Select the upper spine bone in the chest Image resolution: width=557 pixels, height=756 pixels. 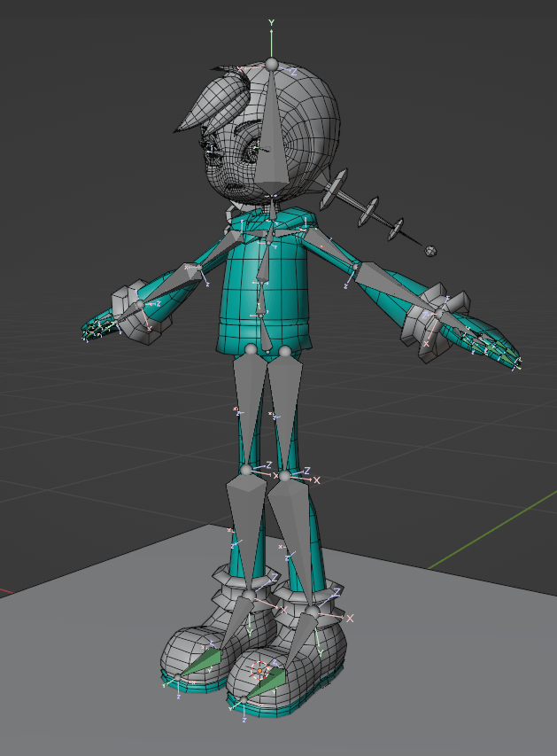[265, 257]
